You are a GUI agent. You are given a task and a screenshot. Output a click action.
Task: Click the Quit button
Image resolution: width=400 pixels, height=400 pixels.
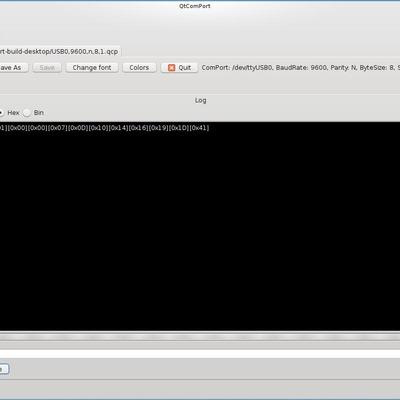[179, 68]
